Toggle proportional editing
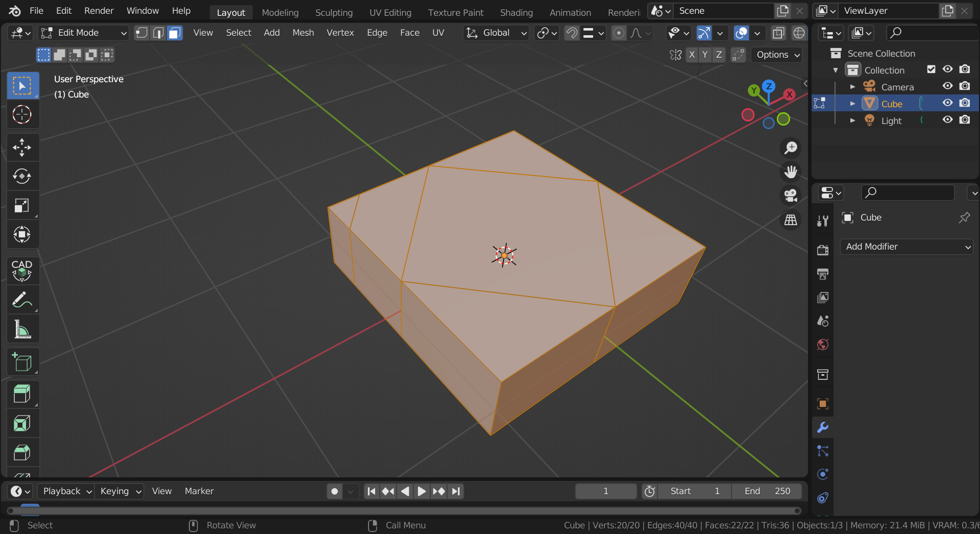Viewport: 980px width, 534px height. point(619,33)
